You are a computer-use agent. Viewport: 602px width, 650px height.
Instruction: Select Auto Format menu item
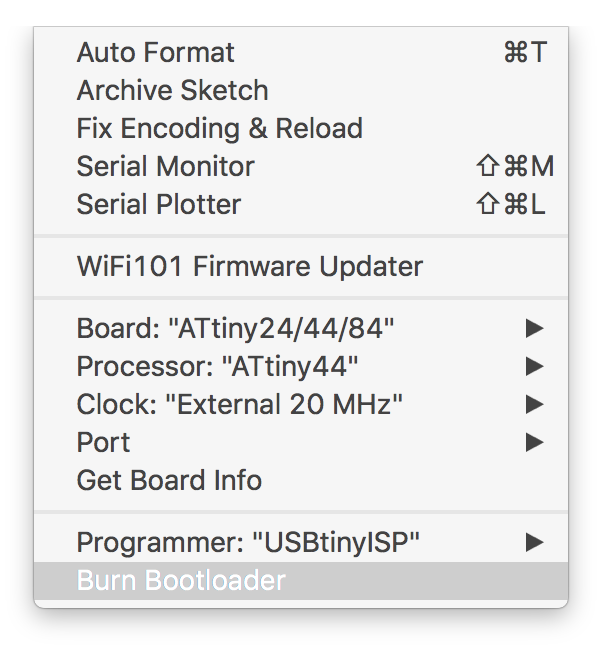coord(301,53)
